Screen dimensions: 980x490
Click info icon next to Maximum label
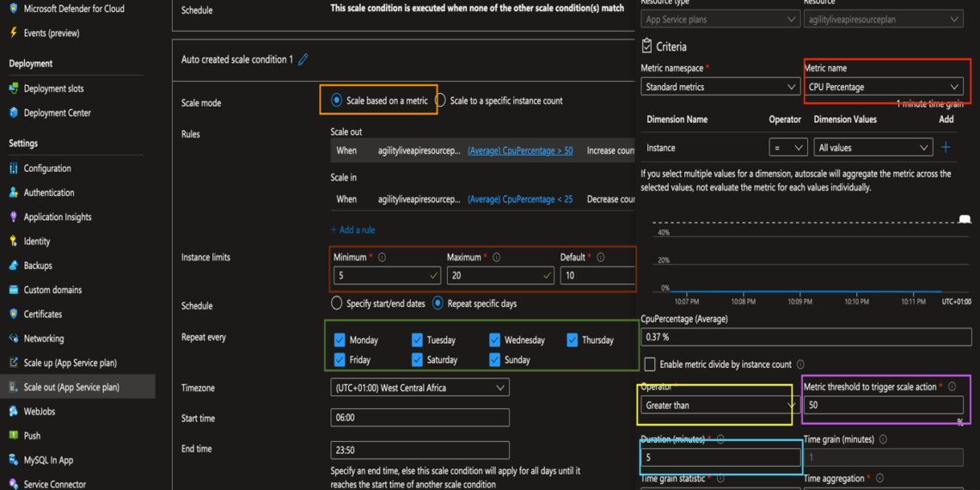(x=498, y=257)
